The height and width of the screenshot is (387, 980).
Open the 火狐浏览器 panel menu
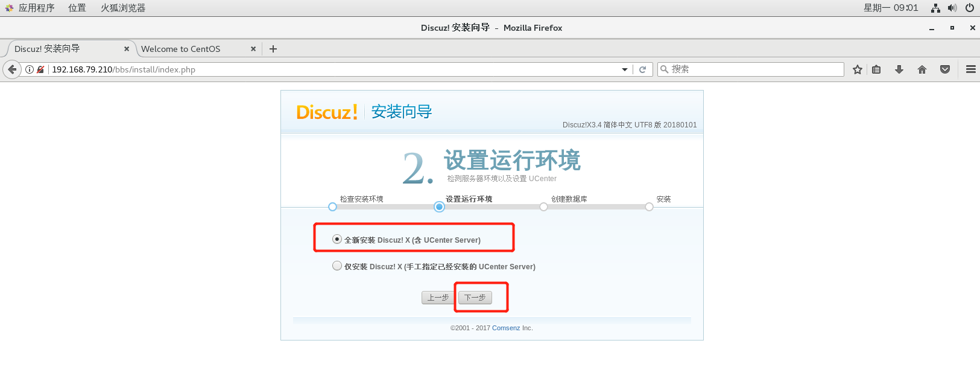[123, 8]
